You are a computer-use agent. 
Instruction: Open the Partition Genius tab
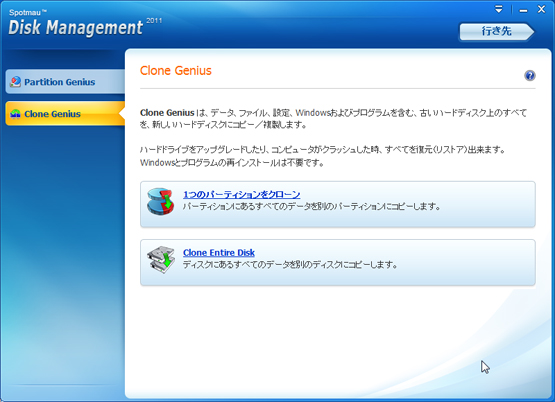coord(65,82)
